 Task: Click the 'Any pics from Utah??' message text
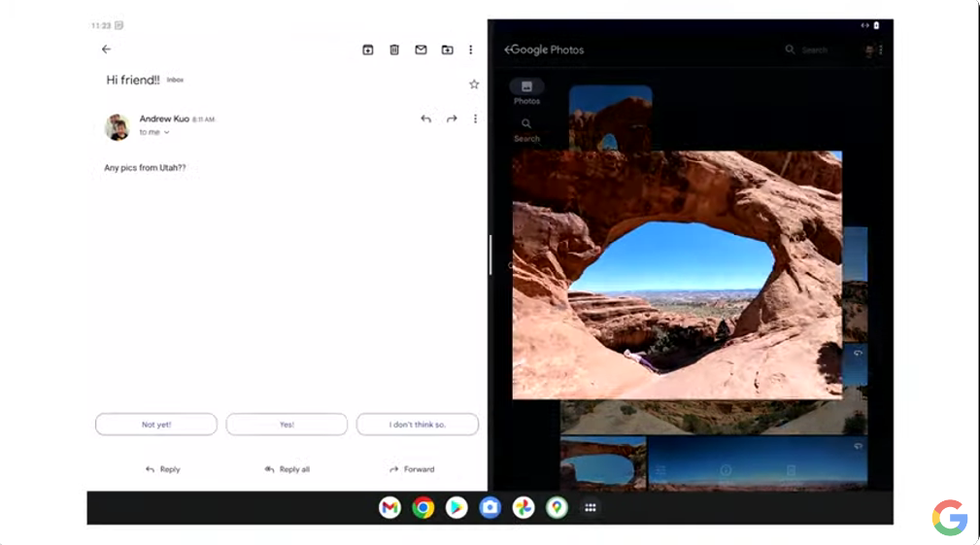click(x=145, y=167)
